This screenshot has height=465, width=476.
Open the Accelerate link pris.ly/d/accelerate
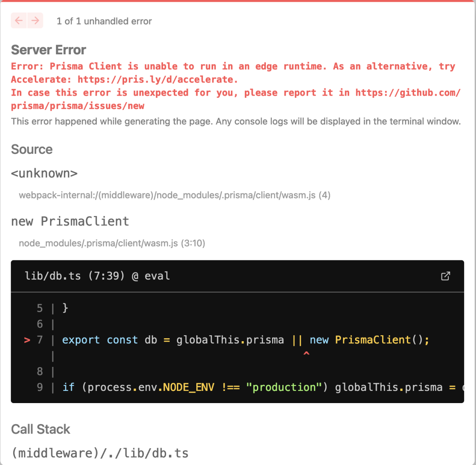click(155, 79)
